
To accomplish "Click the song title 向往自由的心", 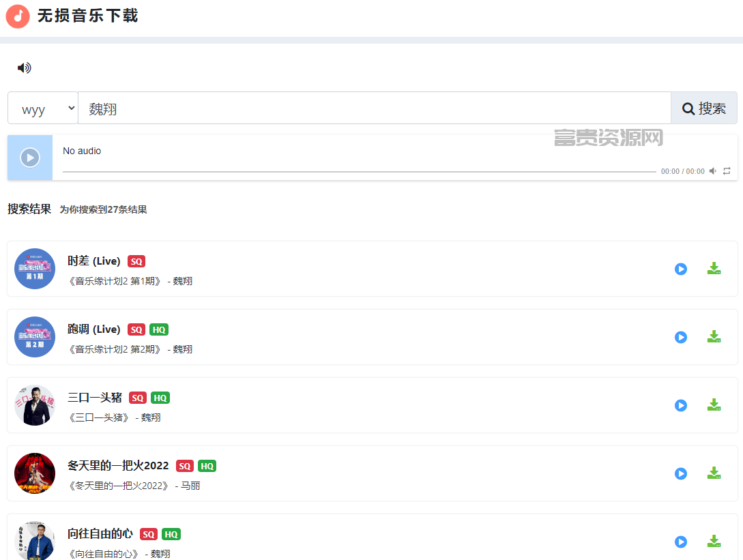I will pos(100,534).
